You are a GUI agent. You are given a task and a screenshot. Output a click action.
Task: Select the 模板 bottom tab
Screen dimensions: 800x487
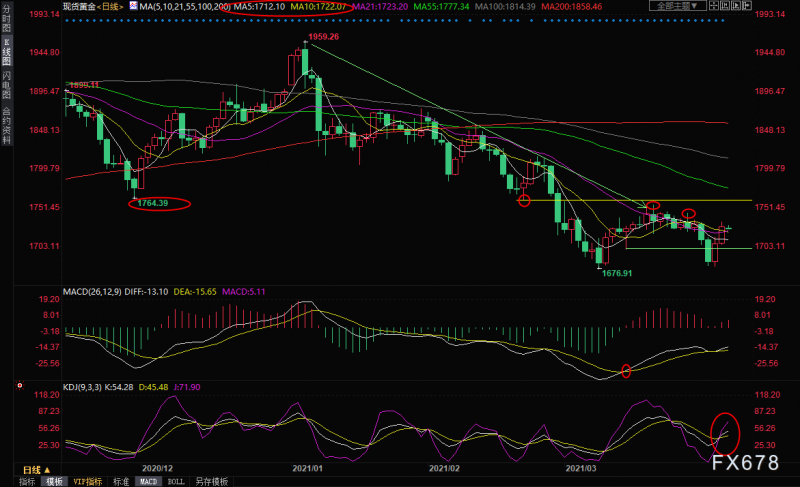(55, 481)
